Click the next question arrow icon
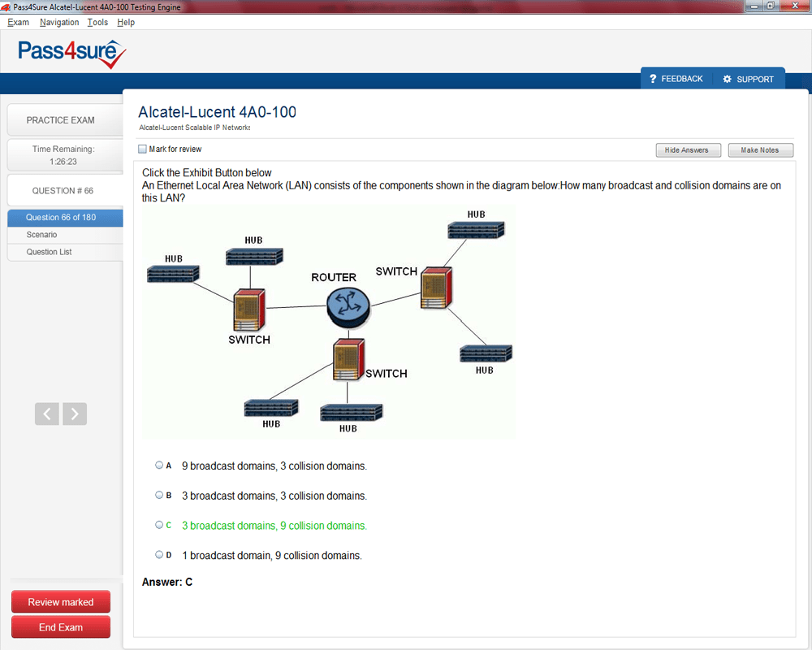Screen dimensions: 812x650 coord(75,414)
